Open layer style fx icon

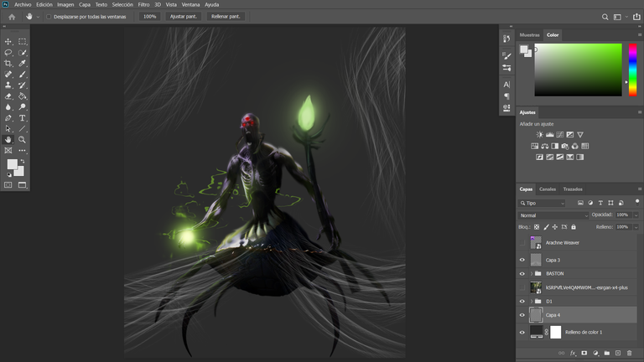573,353
